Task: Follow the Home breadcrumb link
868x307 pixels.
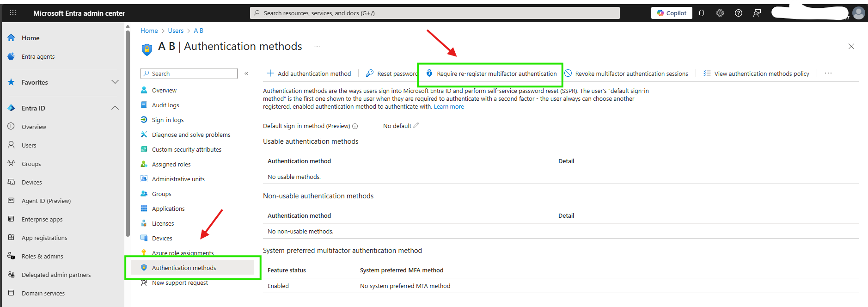Action: pyautogui.click(x=149, y=31)
